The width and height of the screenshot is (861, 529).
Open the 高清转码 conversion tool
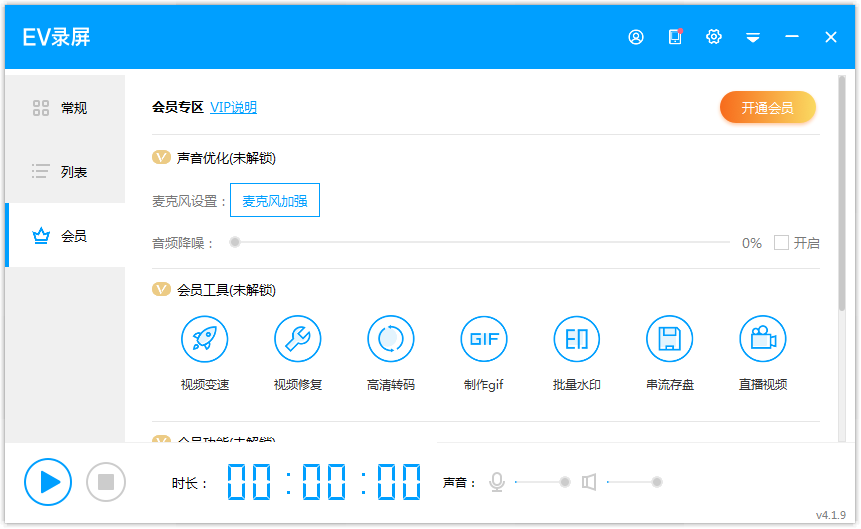point(391,340)
